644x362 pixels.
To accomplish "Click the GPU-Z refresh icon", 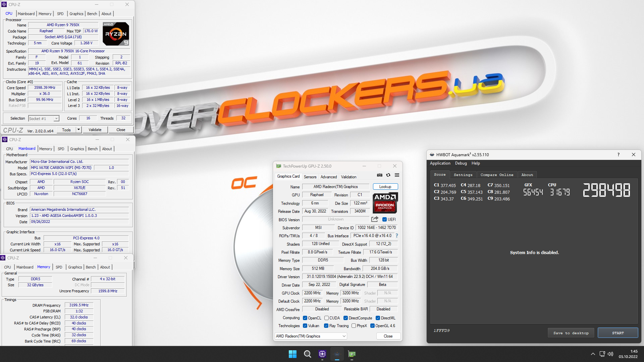I will tap(388, 175).
